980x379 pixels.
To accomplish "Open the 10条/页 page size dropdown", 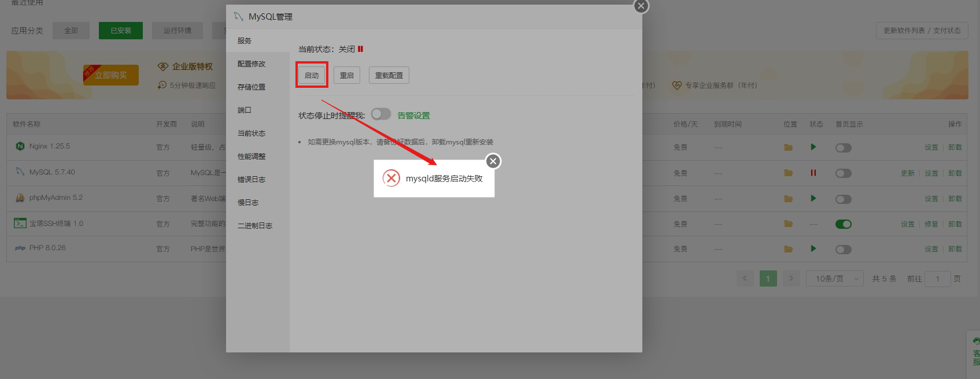I will [x=835, y=278].
